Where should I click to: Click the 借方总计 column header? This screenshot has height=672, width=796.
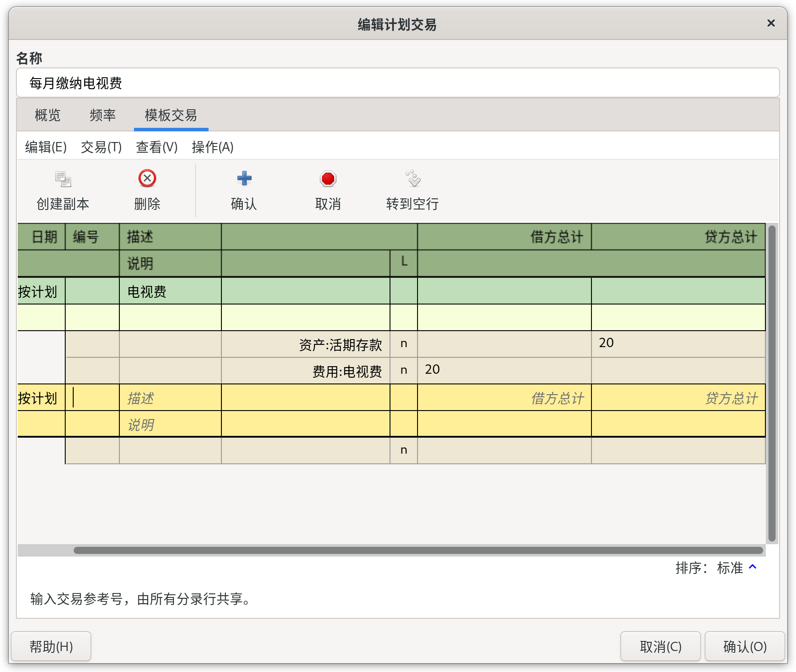[x=504, y=237]
